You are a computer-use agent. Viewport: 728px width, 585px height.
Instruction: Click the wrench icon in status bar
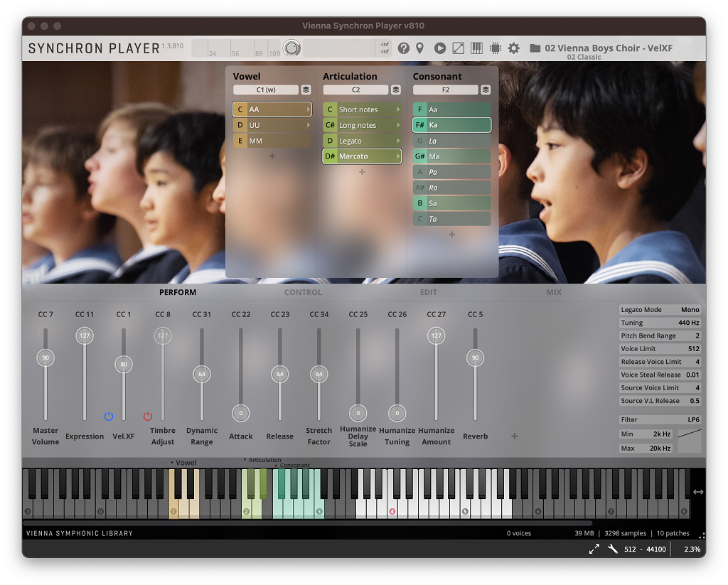[613, 549]
